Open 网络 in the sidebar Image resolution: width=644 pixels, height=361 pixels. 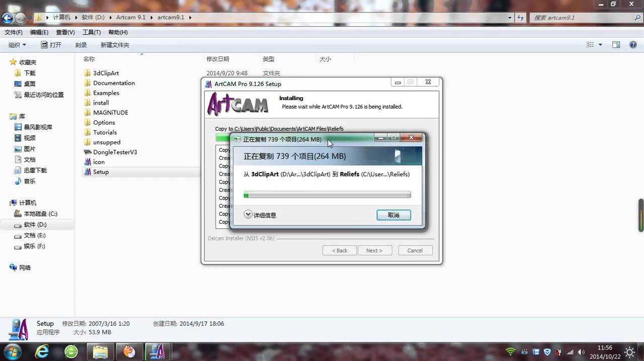[x=25, y=267]
